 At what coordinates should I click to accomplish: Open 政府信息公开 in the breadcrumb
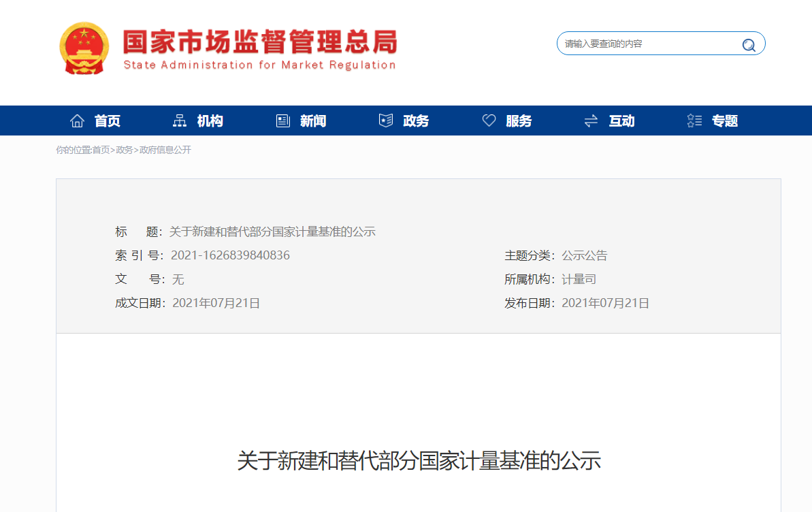pyautogui.click(x=165, y=150)
